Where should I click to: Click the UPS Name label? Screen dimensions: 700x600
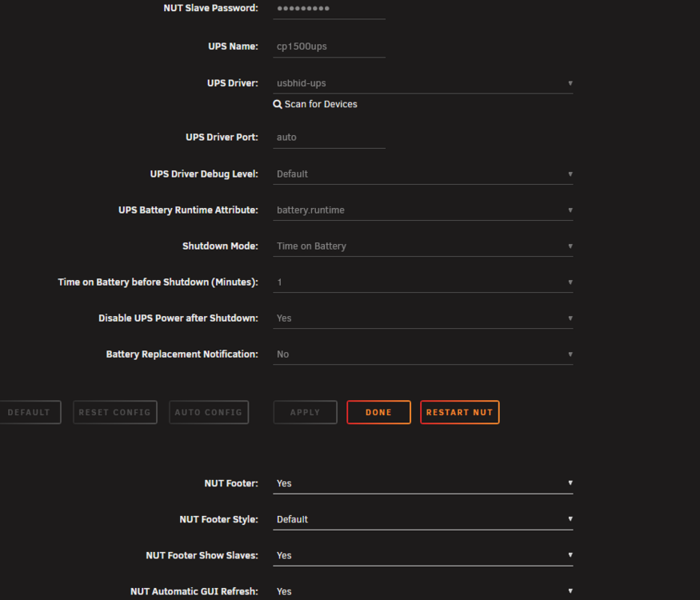point(233,46)
